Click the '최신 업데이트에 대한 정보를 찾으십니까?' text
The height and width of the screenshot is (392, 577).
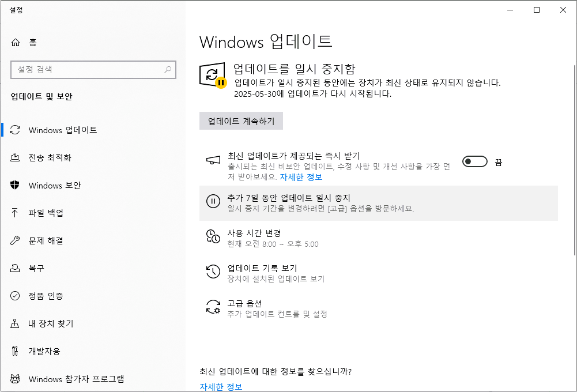point(276,371)
